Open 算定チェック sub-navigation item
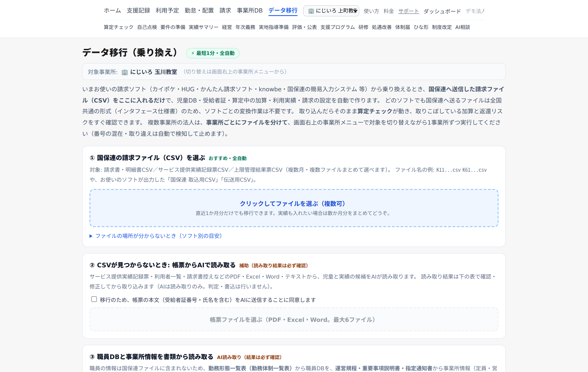The height and width of the screenshot is (372, 588). (118, 27)
